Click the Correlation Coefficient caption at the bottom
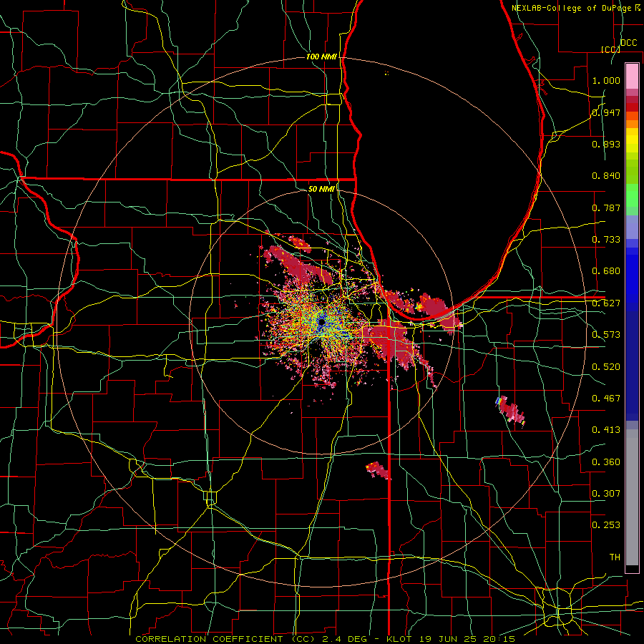This screenshot has width=644, height=644. [x=326, y=639]
